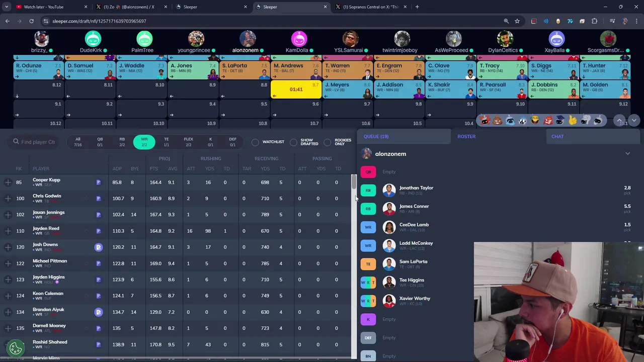This screenshot has height=362, width=644.
Task: Go back using browser back arrow
Action: pyautogui.click(x=7, y=21)
